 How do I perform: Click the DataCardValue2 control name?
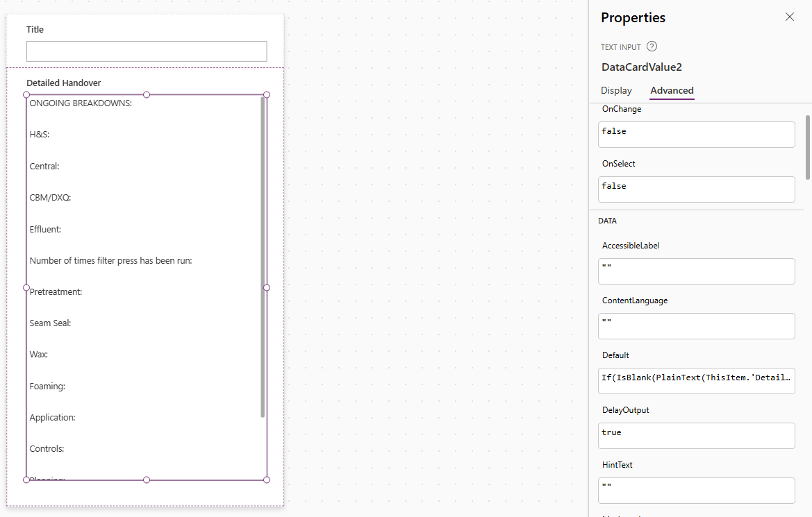coord(642,67)
